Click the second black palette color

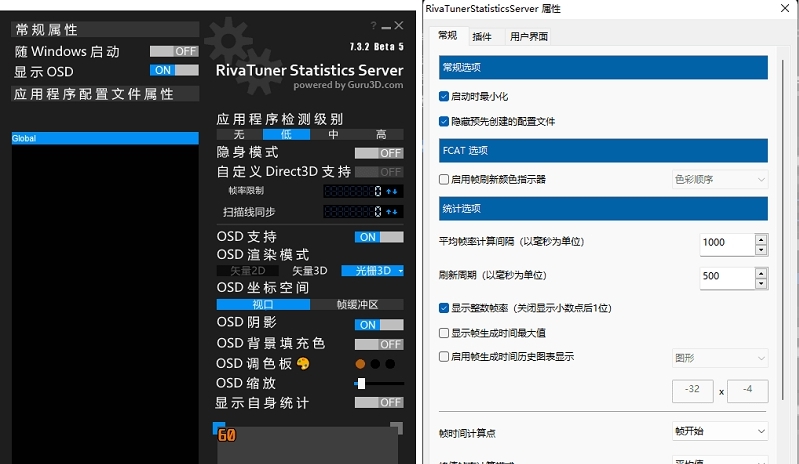(x=375, y=364)
